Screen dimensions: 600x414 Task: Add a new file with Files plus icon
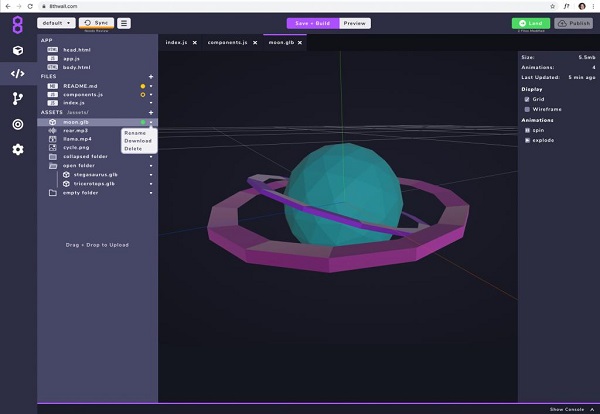[151, 76]
